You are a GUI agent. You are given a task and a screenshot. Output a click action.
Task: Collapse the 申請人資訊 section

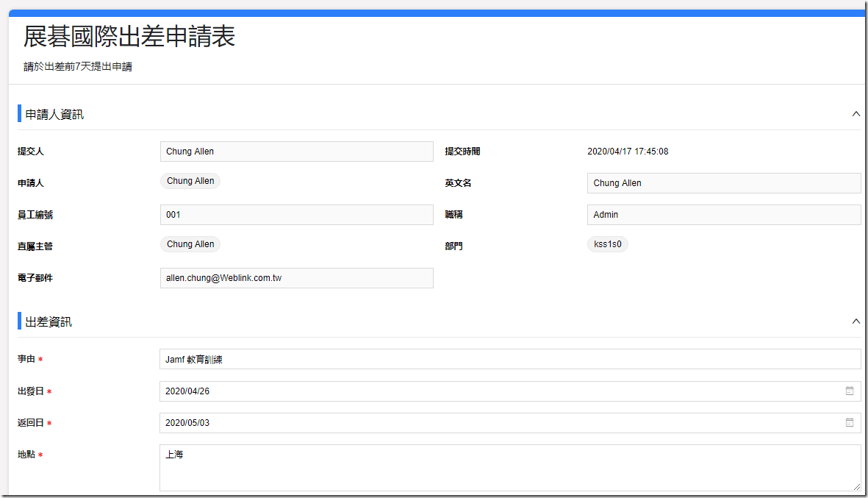click(x=856, y=114)
